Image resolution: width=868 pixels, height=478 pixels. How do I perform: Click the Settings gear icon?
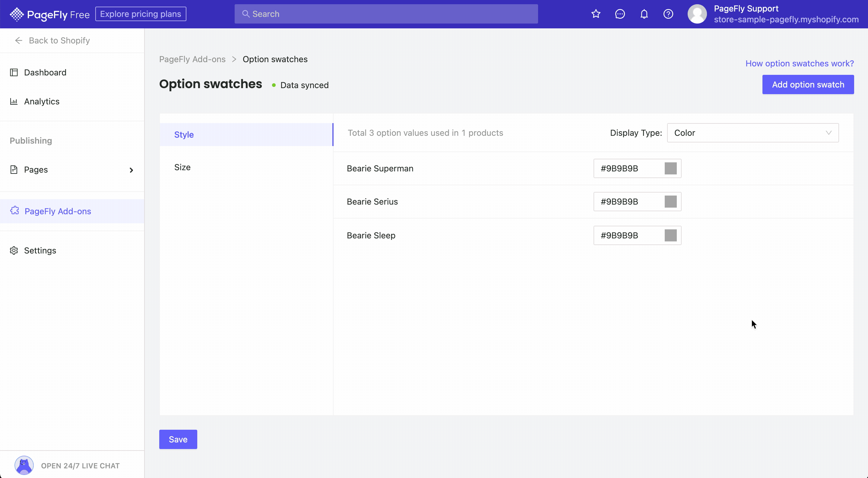pos(14,250)
